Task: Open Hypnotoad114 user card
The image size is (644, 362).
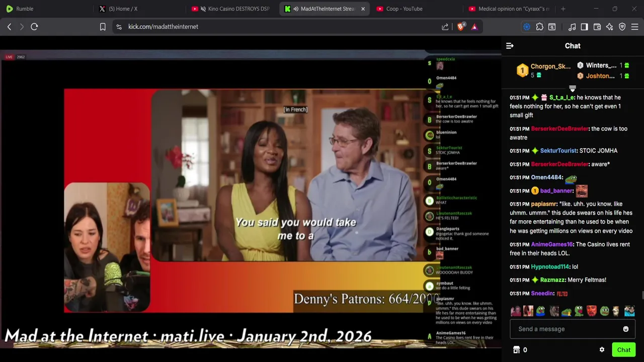Action: (x=550, y=267)
